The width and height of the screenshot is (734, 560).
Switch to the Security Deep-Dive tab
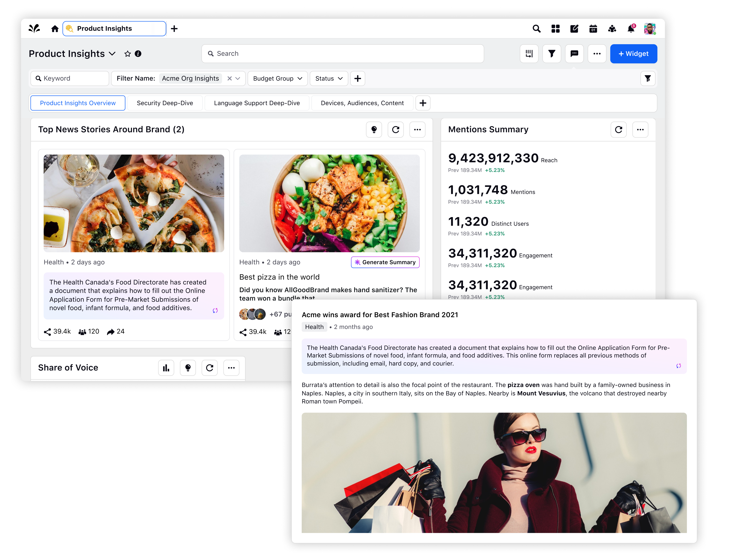(165, 103)
